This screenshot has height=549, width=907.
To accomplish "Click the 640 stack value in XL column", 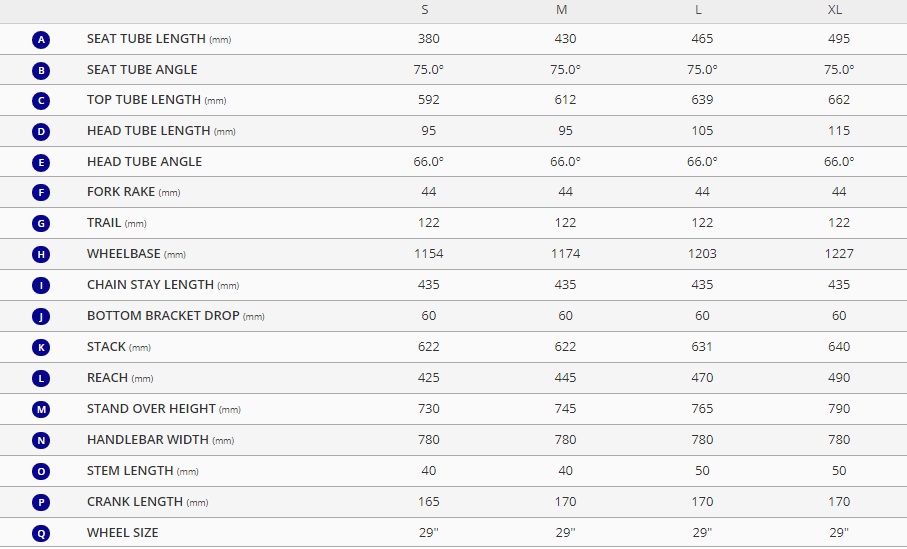I will coord(839,347).
